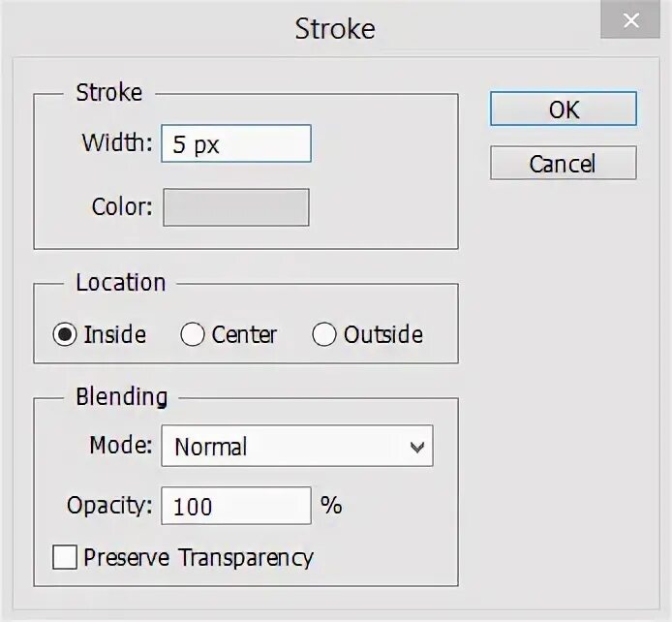672x622 pixels.
Task: Confirm the stroke with OK
Action: point(563,109)
